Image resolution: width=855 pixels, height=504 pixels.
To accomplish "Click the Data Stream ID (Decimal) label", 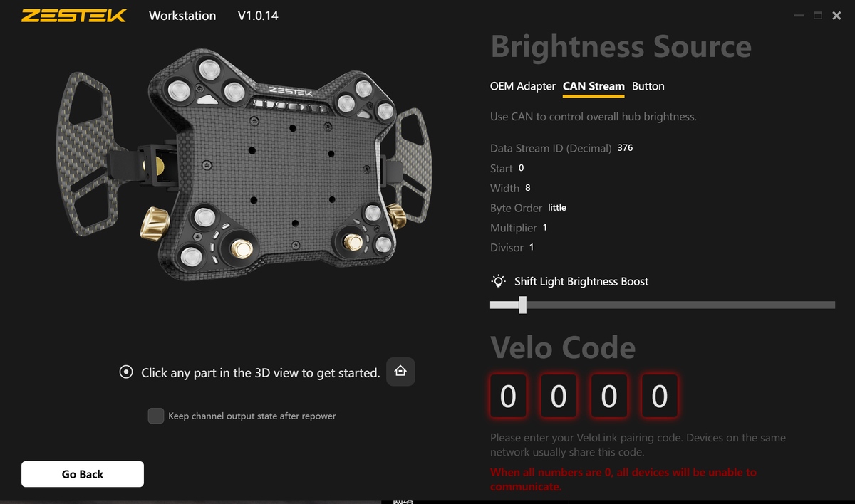I will (x=551, y=148).
